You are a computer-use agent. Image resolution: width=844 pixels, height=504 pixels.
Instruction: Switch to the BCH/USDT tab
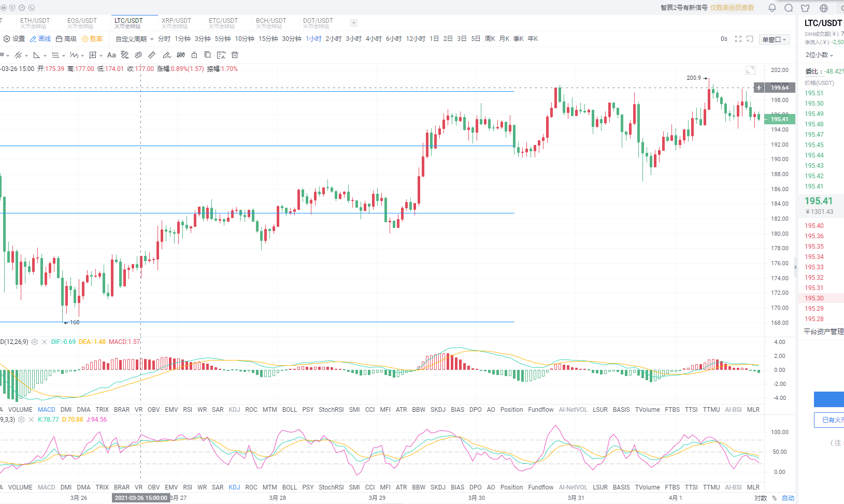coord(271,23)
